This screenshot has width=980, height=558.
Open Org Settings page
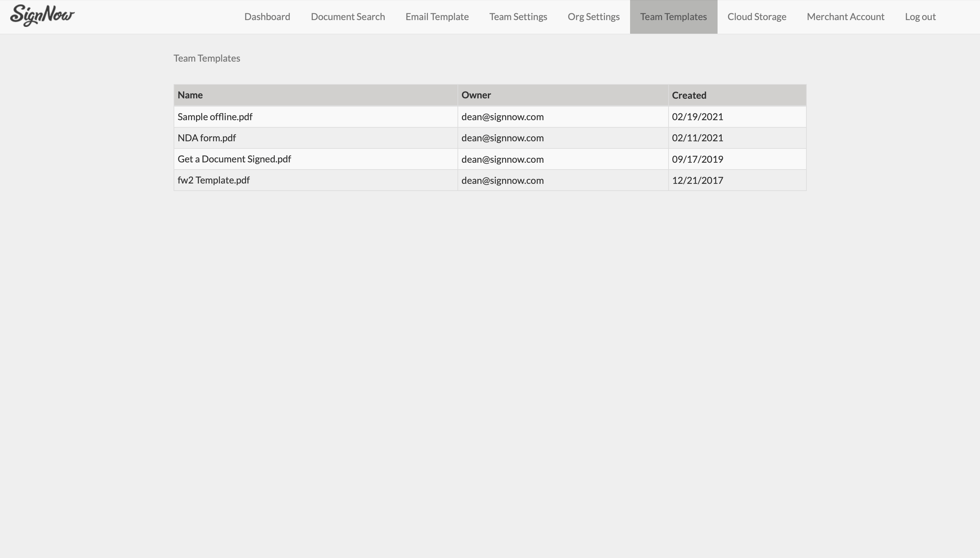[x=593, y=17]
